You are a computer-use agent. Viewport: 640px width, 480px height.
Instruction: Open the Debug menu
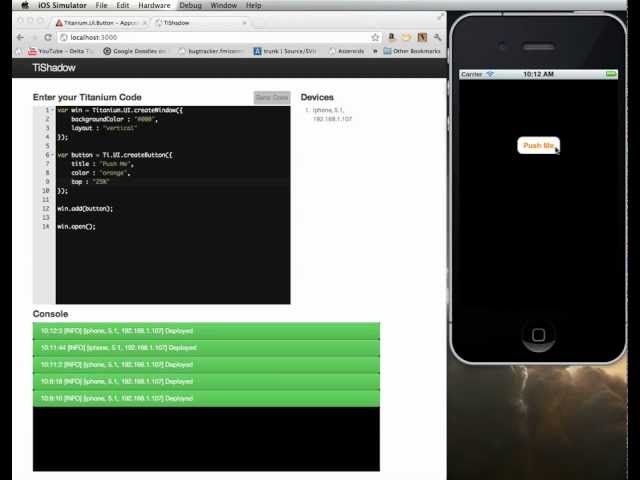pyautogui.click(x=191, y=5)
